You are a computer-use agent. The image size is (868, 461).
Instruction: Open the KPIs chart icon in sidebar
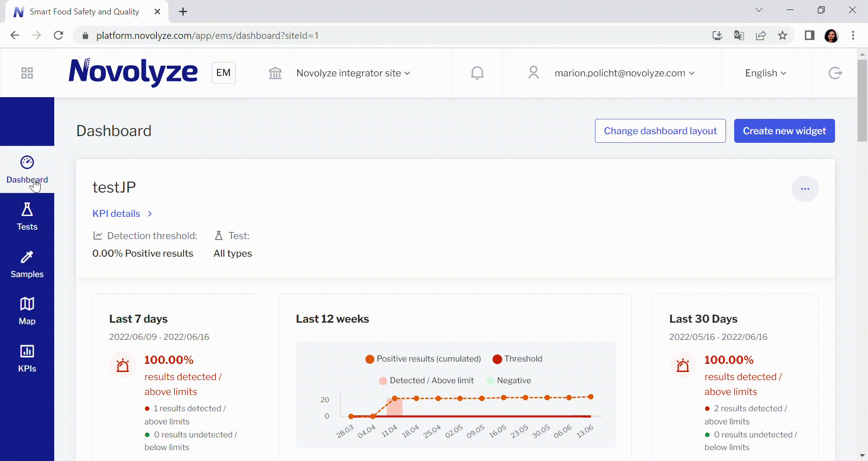coord(27,351)
